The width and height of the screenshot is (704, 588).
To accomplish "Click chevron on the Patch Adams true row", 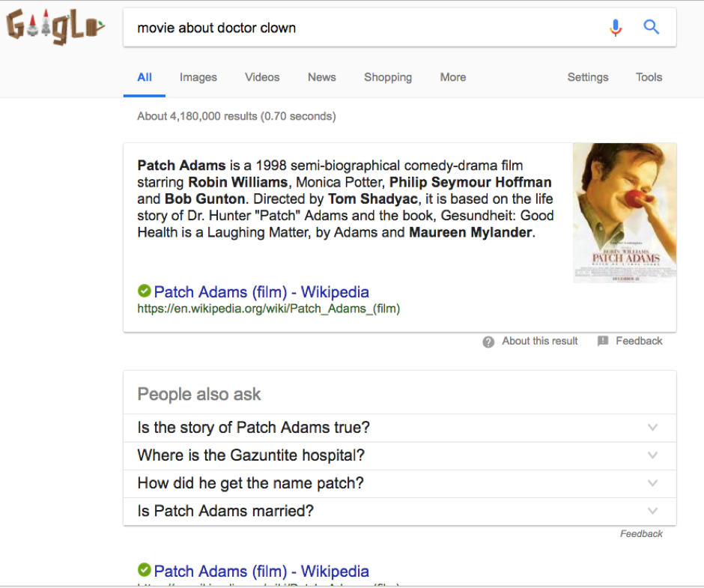I will pos(652,428).
